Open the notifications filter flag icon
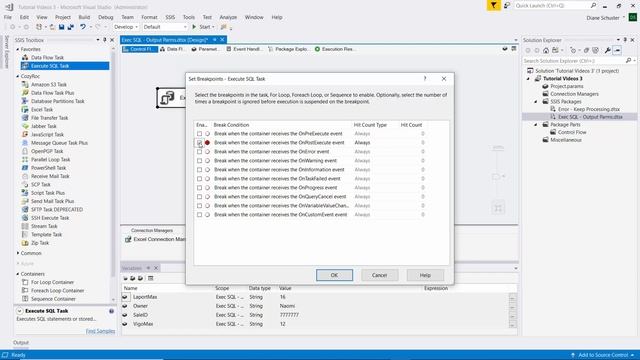The image size is (640, 360). pos(493,5)
